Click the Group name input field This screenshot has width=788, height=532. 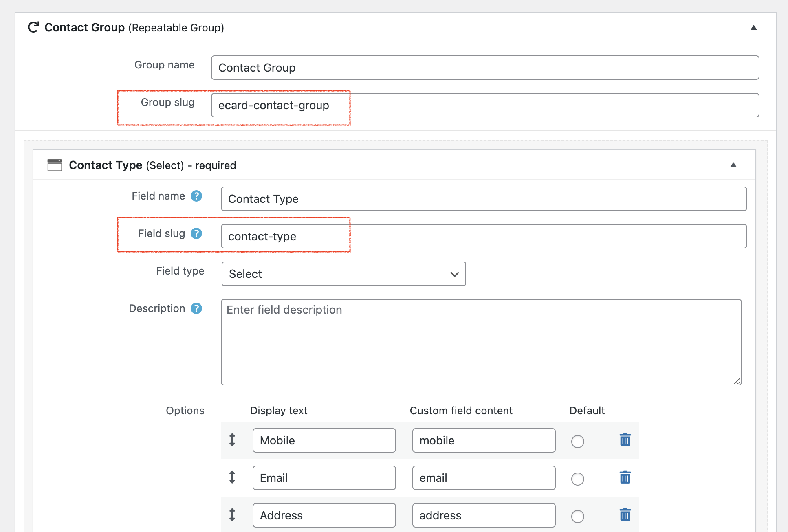point(485,68)
